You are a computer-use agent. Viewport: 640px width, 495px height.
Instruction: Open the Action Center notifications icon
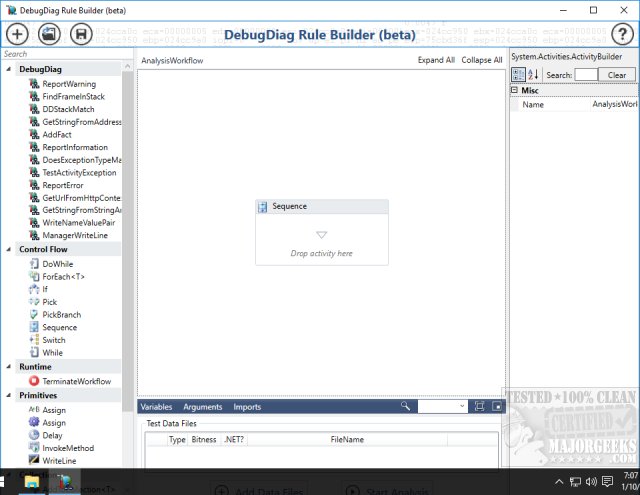point(607,482)
